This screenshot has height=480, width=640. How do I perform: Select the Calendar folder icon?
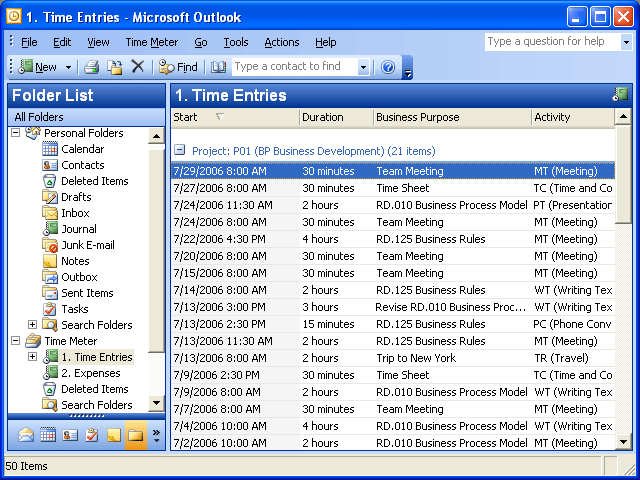point(50,149)
